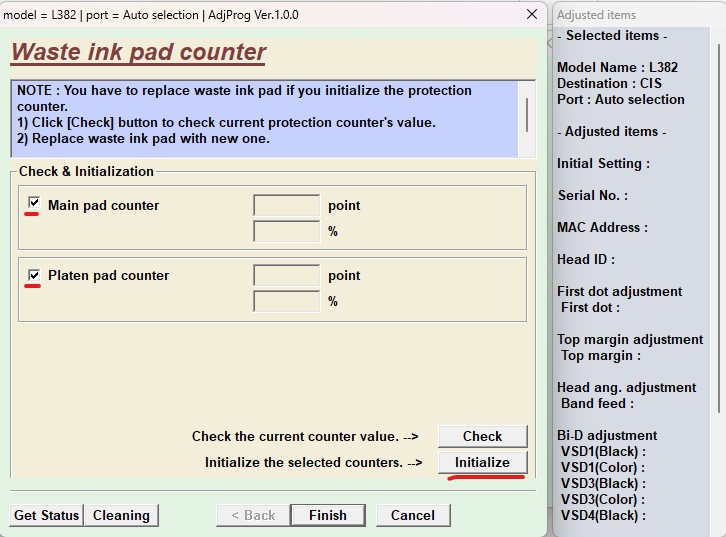Close the AdjProg window
Screen dimensions: 726x537
pyautogui.click(x=533, y=15)
